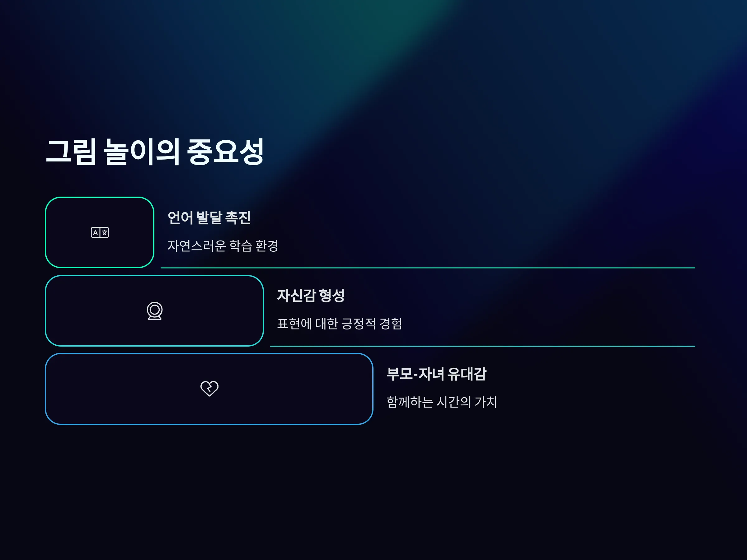Click the broken heart icon
The image size is (747, 560).
pos(209,389)
